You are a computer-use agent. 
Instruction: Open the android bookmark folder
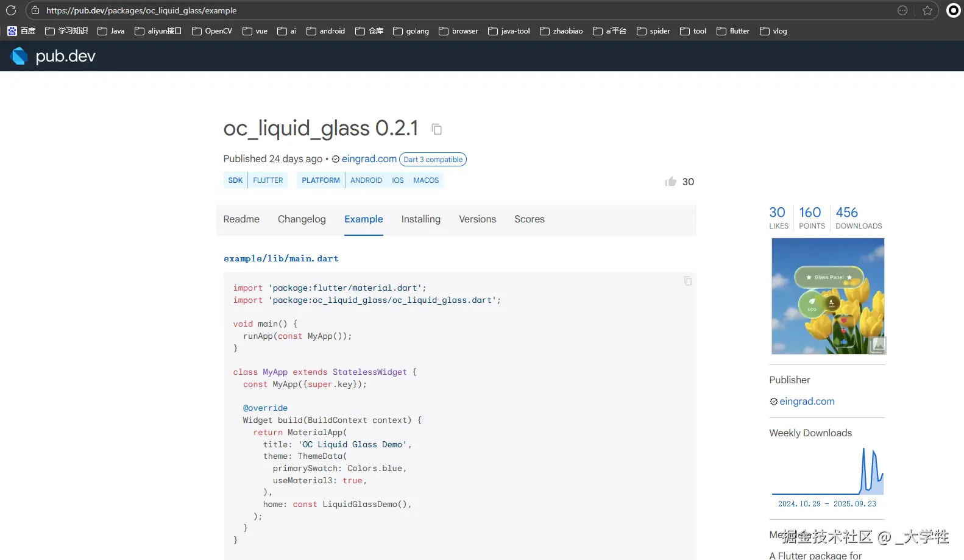coord(325,31)
